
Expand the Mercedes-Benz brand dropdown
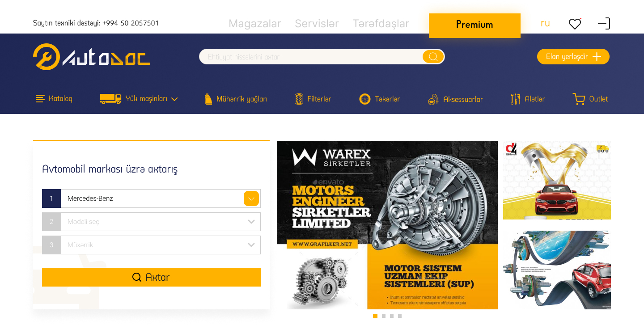click(x=251, y=198)
